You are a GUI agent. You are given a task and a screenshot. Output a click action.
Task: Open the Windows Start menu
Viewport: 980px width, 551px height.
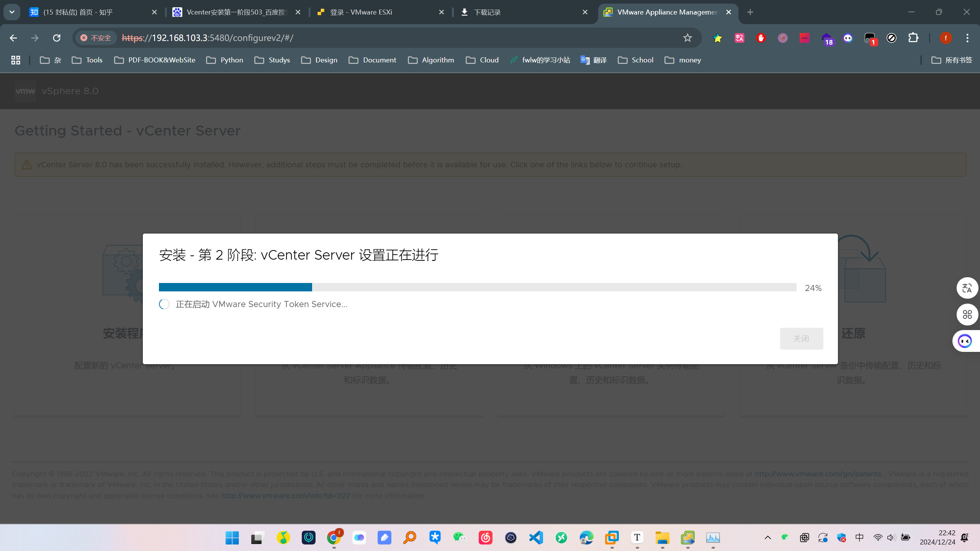click(x=232, y=538)
